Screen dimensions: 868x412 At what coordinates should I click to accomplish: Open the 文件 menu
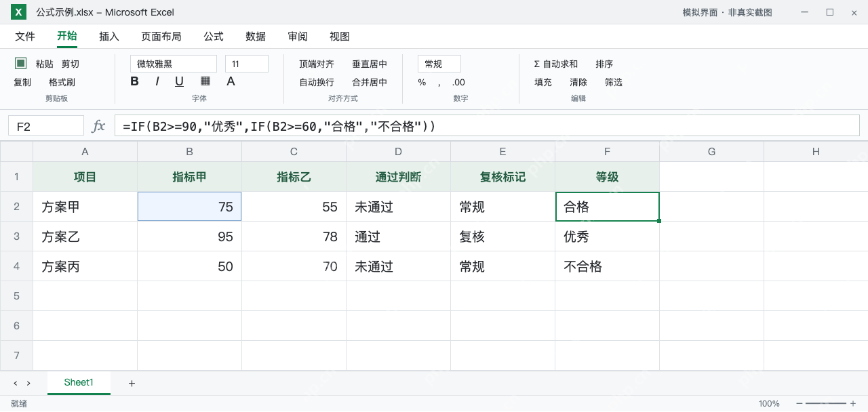(x=25, y=37)
